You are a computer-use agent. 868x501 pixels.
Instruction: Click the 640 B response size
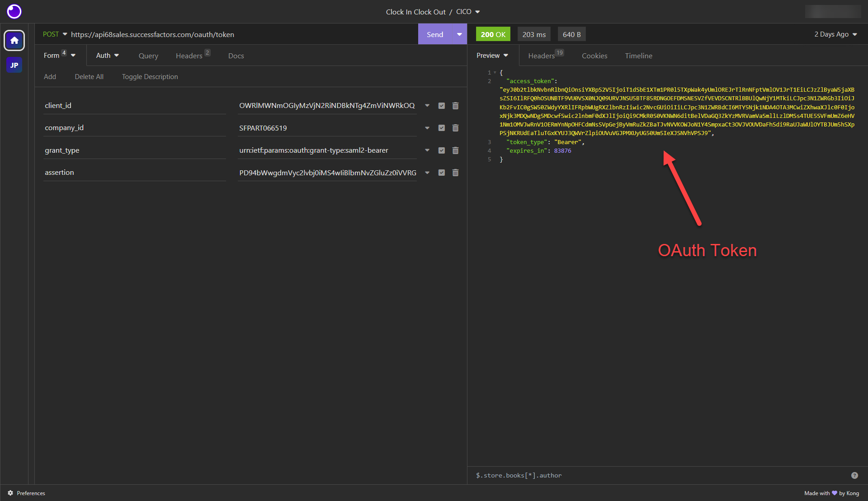coord(571,34)
